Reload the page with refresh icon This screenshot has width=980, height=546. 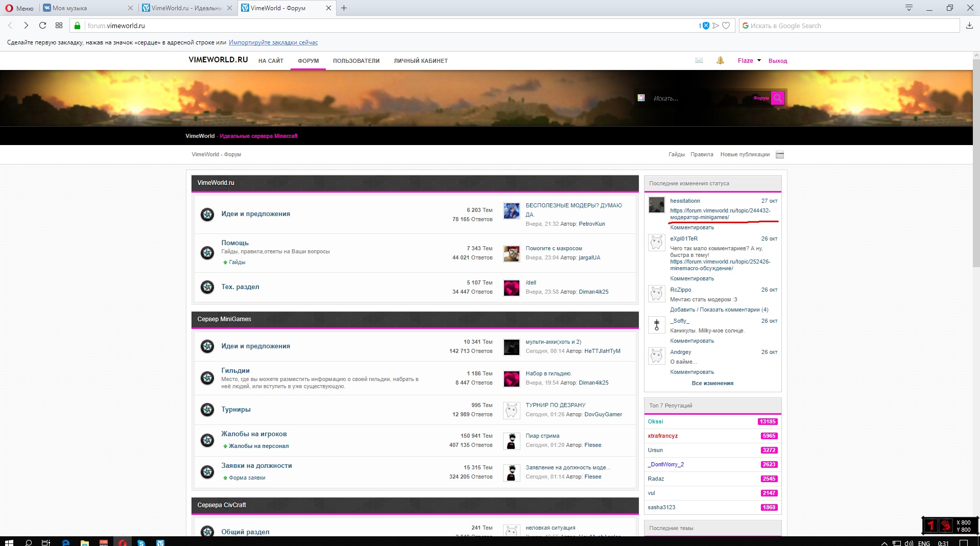pos(43,26)
